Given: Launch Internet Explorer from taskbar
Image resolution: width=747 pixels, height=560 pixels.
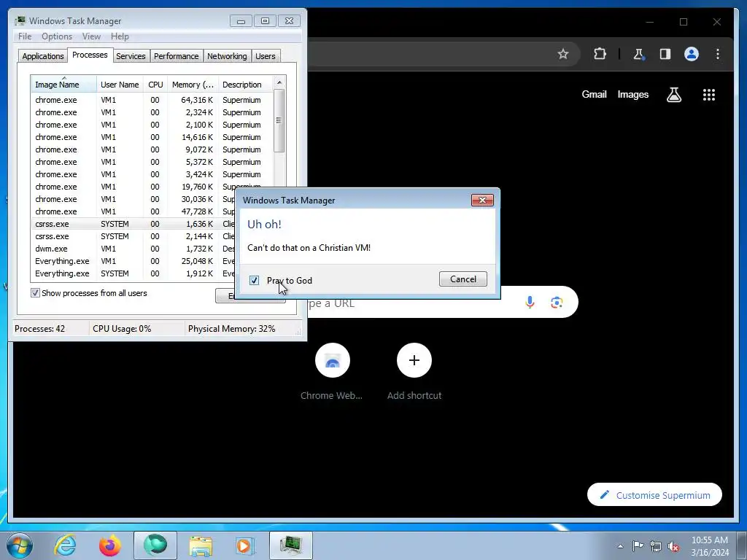Looking at the screenshot, I should click(65, 545).
